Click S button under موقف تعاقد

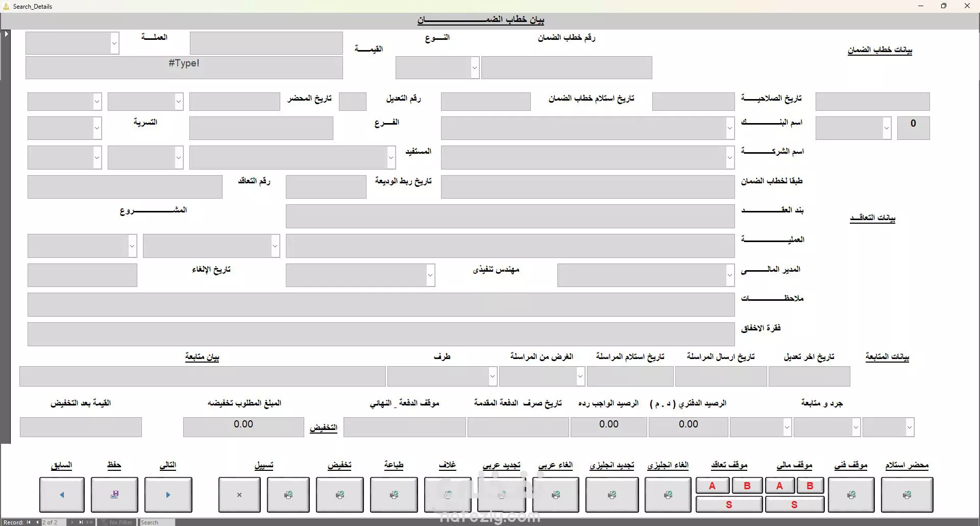point(729,504)
